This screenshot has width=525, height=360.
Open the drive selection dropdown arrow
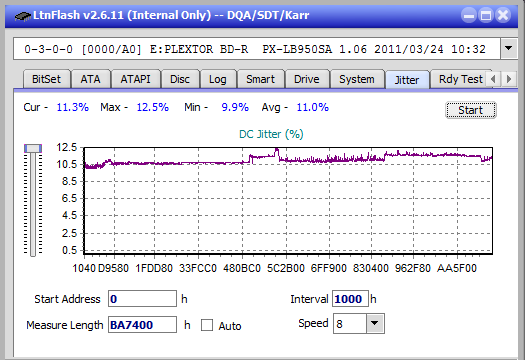(x=509, y=49)
